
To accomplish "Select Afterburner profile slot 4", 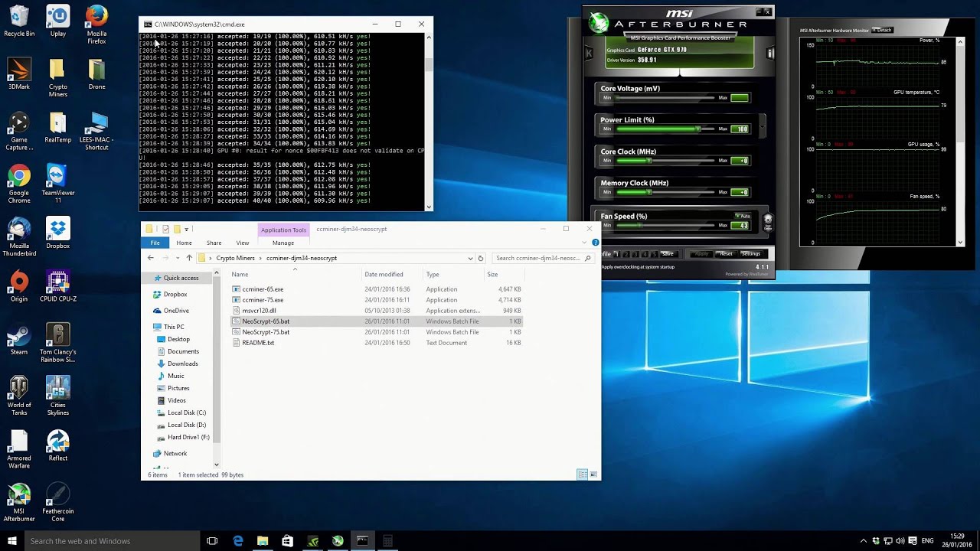I will 645,254.
